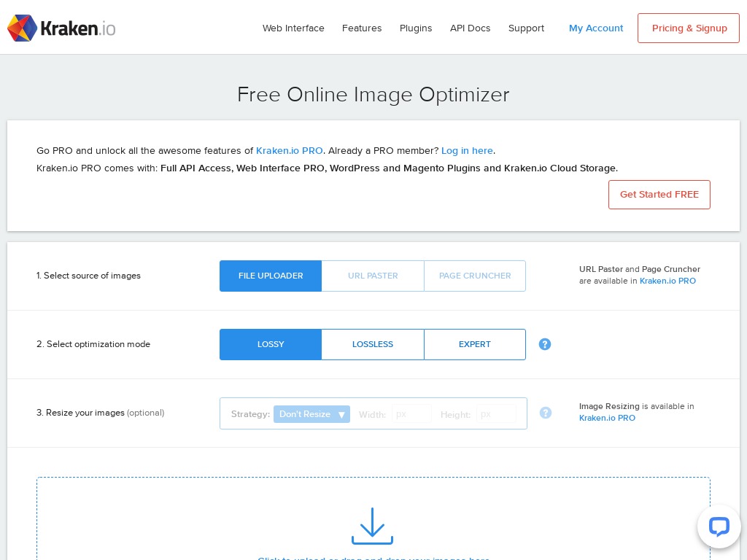Choose Expert optimization mode

(x=475, y=344)
